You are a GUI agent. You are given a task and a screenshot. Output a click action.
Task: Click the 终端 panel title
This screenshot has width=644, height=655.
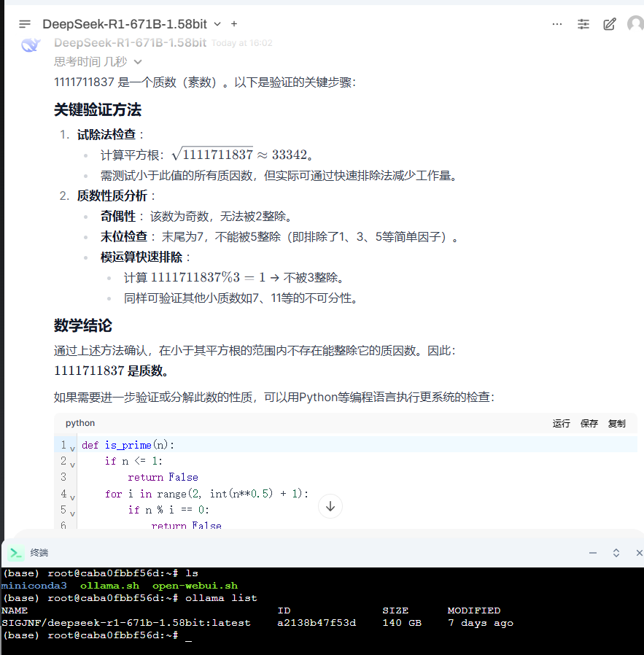(x=39, y=553)
